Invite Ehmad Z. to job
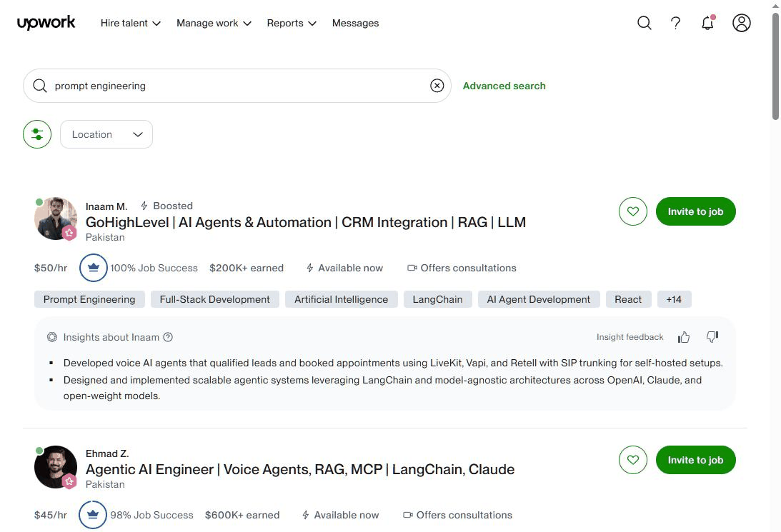The height and width of the screenshot is (532, 781). coord(695,460)
